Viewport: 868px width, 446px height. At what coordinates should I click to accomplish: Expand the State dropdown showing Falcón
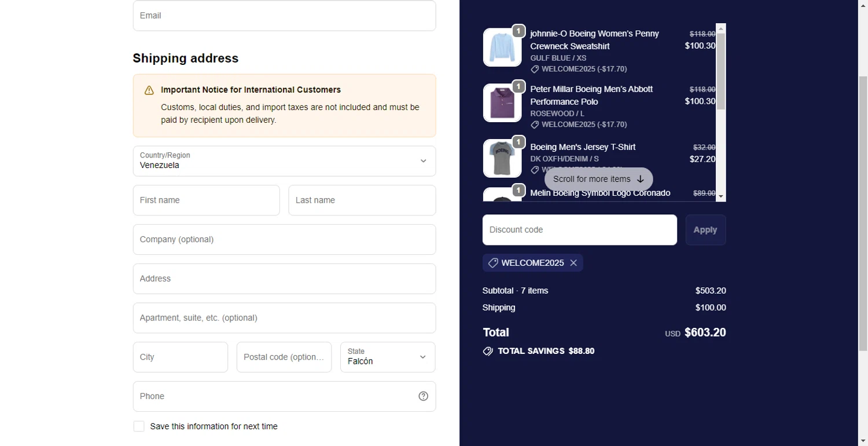coord(388,357)
